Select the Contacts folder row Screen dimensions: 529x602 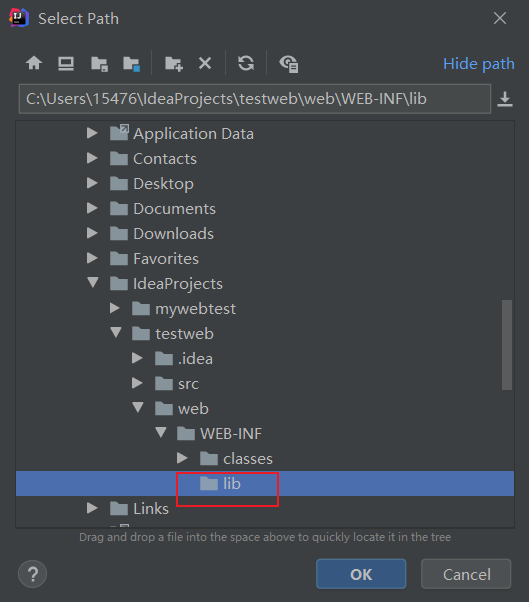click(265, 159)
